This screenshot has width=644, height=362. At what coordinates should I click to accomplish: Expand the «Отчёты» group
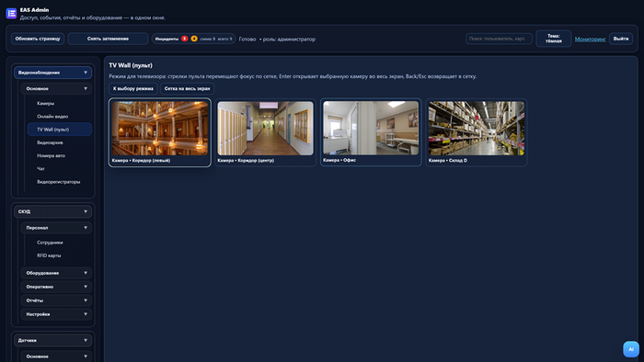56,300
